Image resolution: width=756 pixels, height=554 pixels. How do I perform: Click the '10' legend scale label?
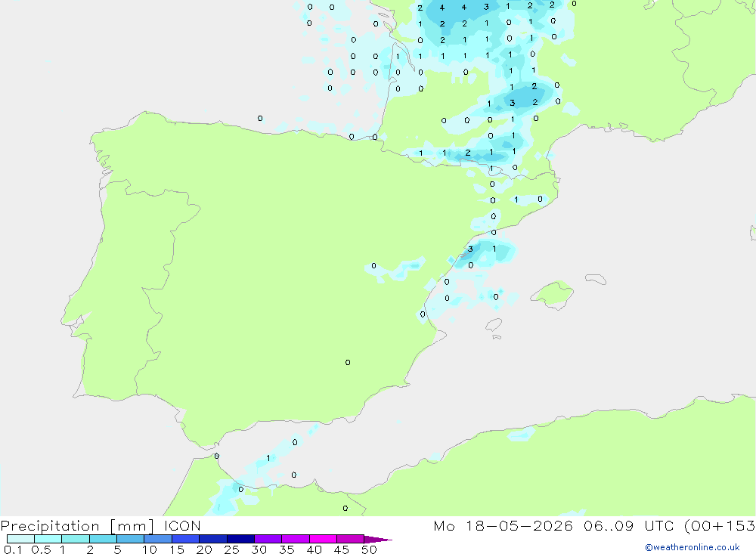coord(150,549)
